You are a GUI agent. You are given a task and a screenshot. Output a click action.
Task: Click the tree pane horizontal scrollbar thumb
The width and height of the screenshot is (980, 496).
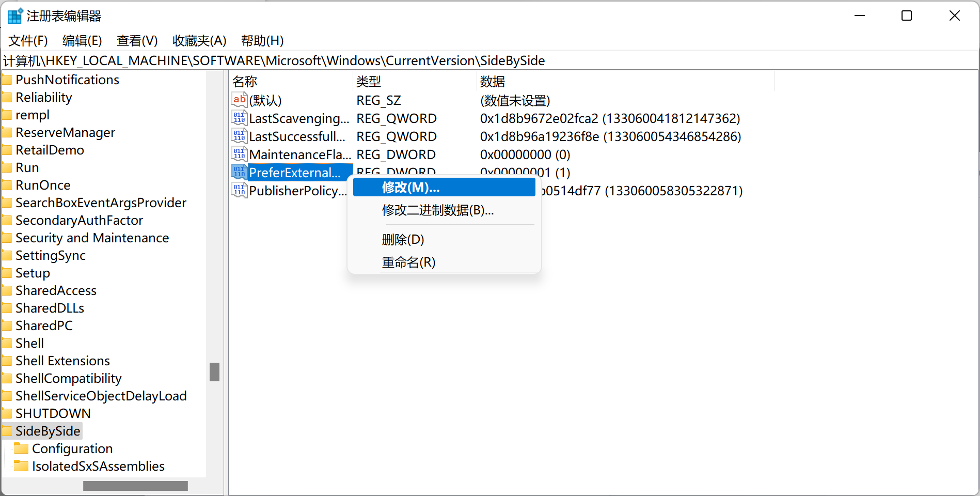[135, 486]
